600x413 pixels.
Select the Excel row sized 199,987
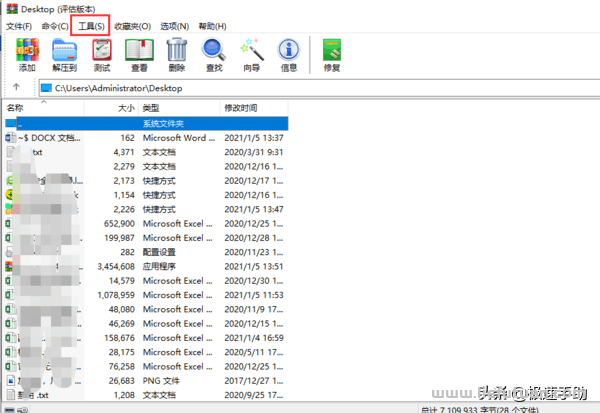(147, 238)
